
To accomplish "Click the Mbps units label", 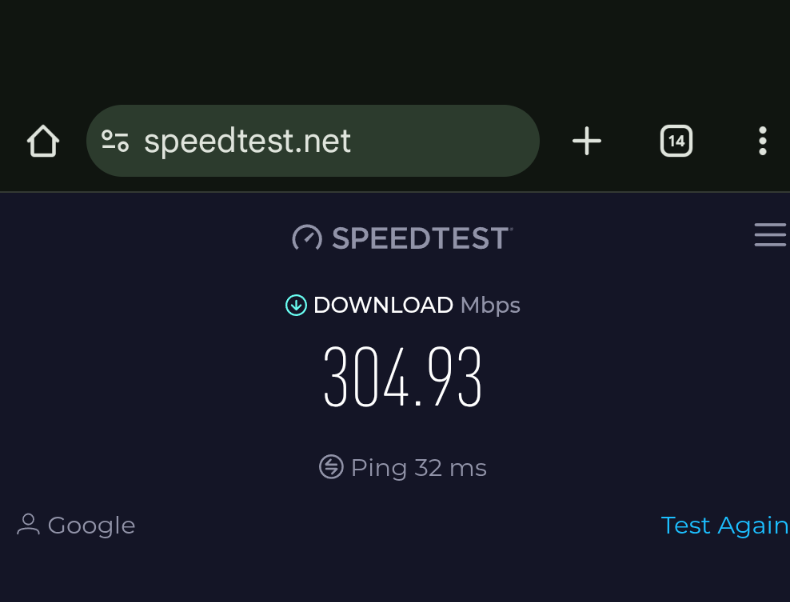I will pos(490,306).
